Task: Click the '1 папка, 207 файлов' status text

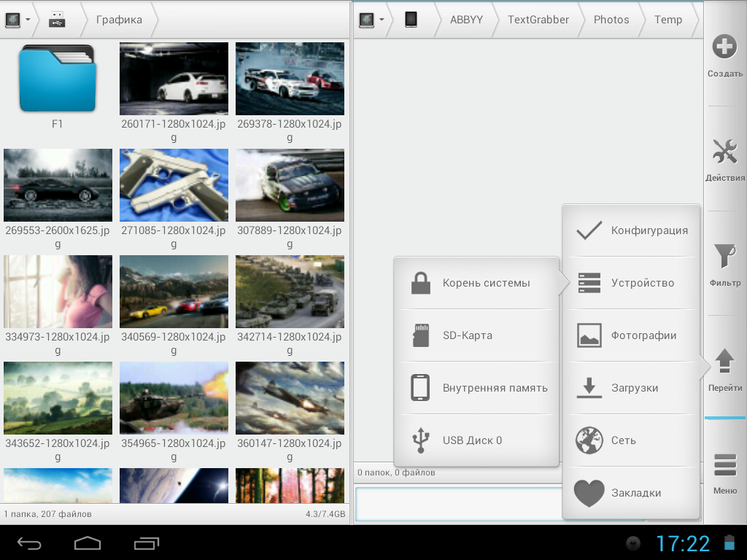Action: coord(47,514)
